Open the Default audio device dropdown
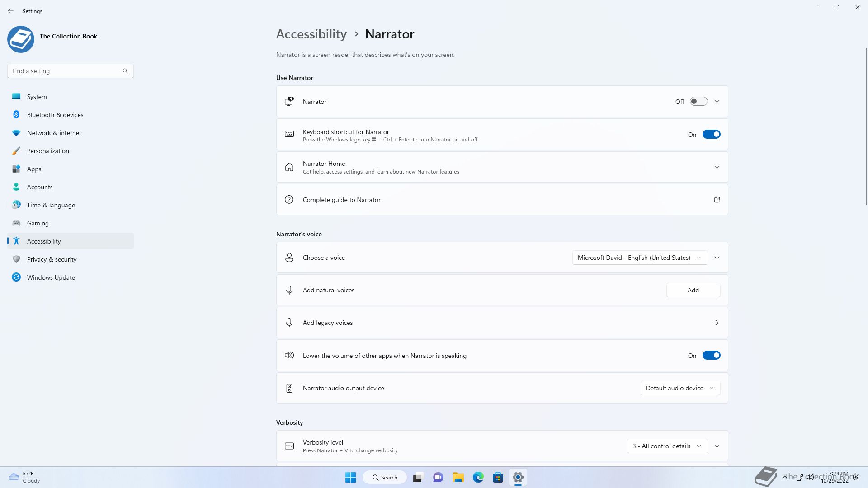The image size is (868, 488). coord(680,388)
